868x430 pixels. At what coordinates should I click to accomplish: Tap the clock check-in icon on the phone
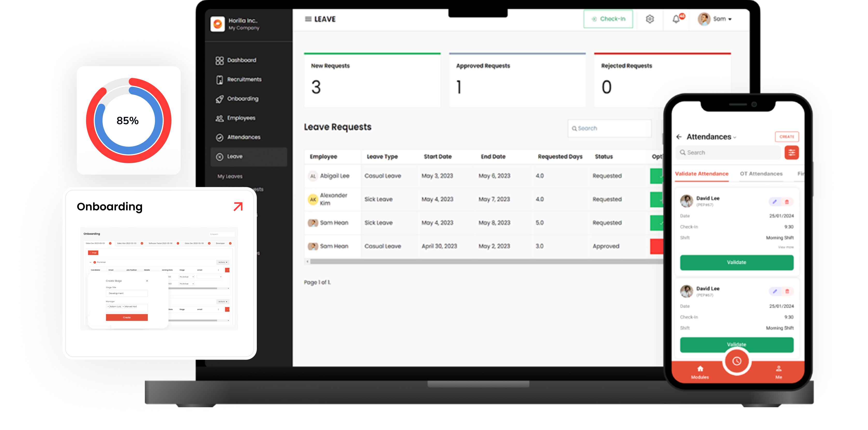click(x=736, y=361)
